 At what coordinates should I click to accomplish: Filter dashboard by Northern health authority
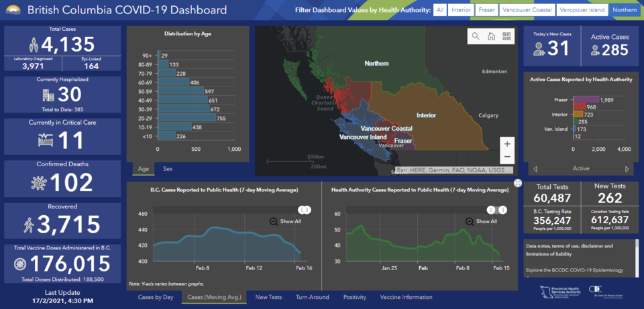click(625, 10)
